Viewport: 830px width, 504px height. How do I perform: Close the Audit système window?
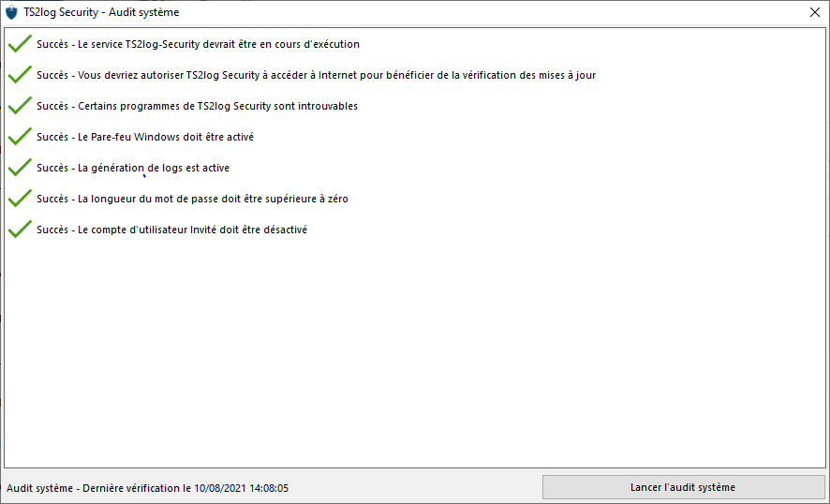click(815, 13)
